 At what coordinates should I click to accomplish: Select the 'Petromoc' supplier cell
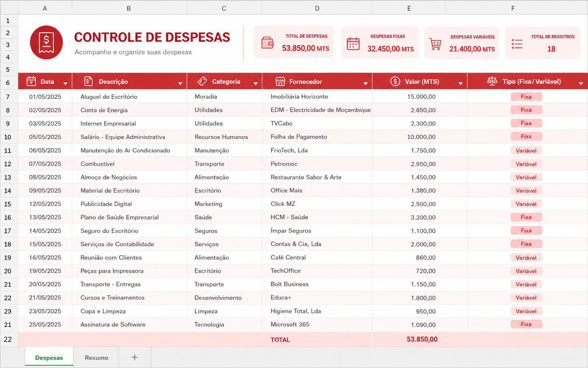pyautogui.click(x=317, y=164)
